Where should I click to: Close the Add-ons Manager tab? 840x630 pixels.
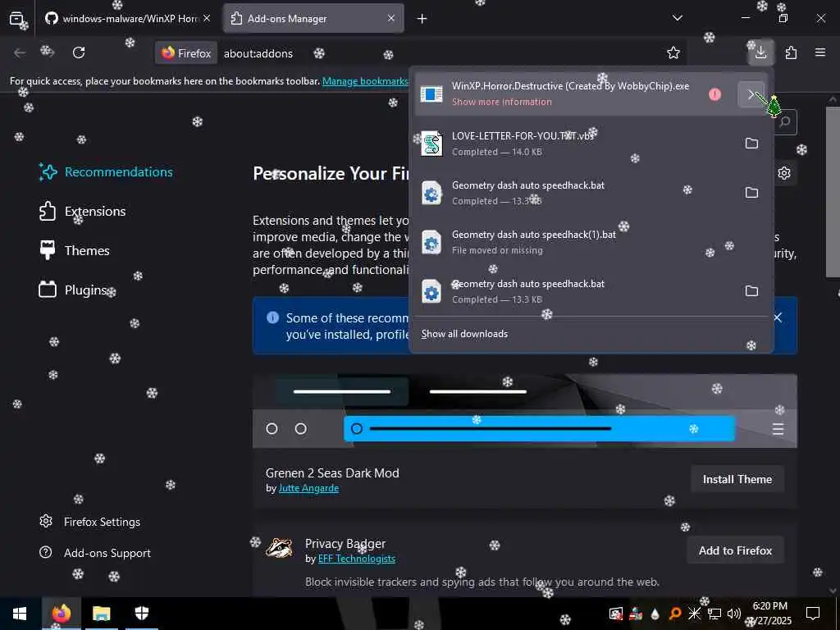click(391, 18)
